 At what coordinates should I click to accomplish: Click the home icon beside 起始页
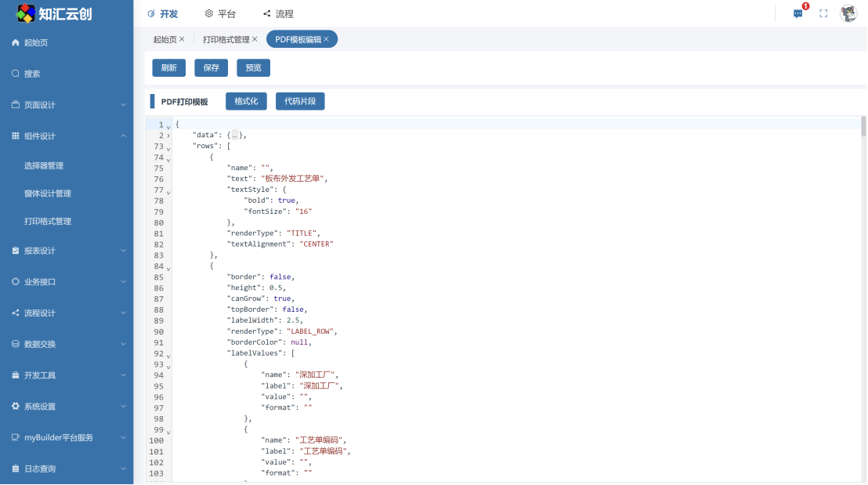click(16, 42)
